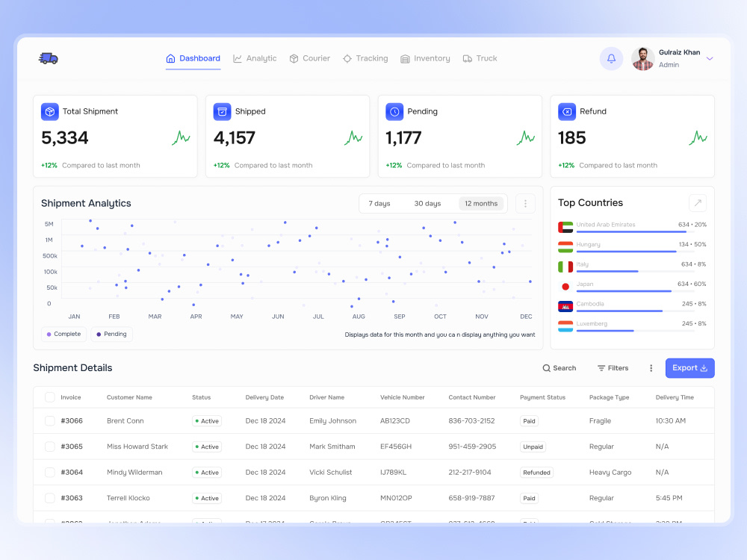Open the notification bell
Screen dimensions: 747x560
click(x=611, y=58)
